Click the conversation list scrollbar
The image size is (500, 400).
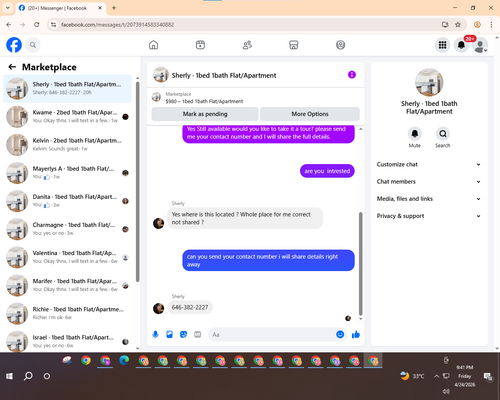pyautogui.click(x=137, y=182)
